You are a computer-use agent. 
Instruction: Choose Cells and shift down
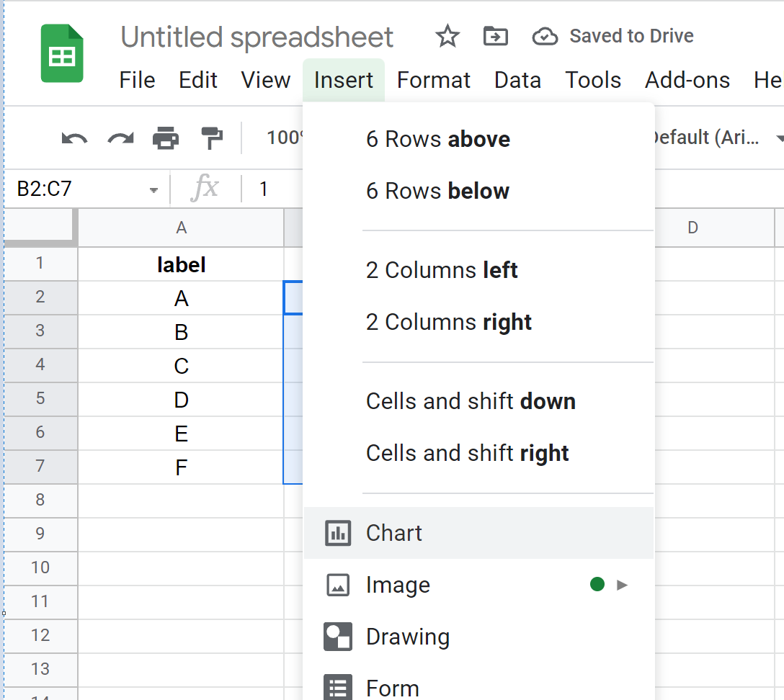tap(471, 401)
